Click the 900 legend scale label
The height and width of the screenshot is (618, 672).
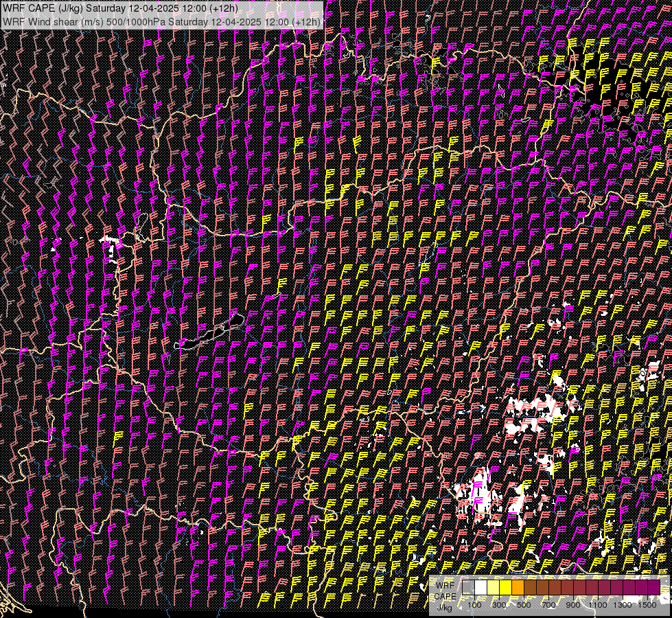click(573, 605)
